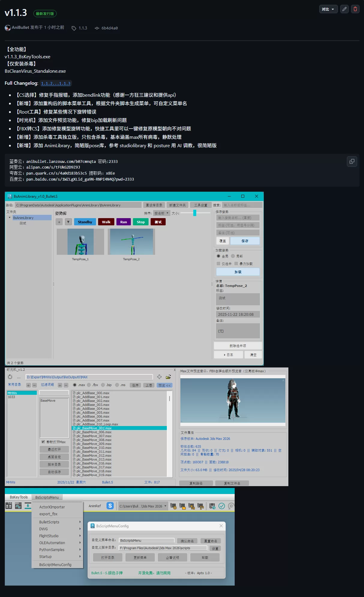This screenshot has width=364, height=597.
Task: Enable the 仅选中 checkbox
Action: click(218, 263)
